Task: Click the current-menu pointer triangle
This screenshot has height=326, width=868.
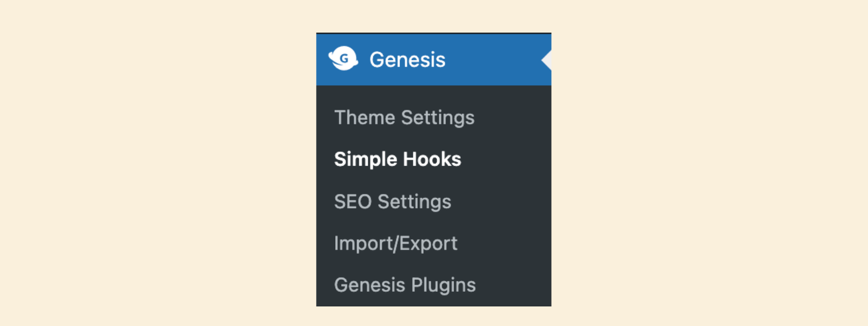Action: [547, 60]
